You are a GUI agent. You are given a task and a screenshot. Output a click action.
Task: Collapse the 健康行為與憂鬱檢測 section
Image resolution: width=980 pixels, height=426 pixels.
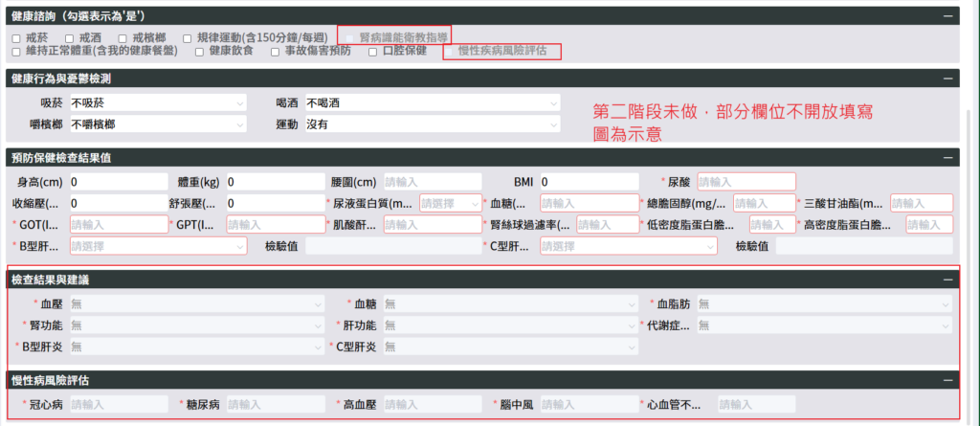pyautogui.click(x=947, y=78)
